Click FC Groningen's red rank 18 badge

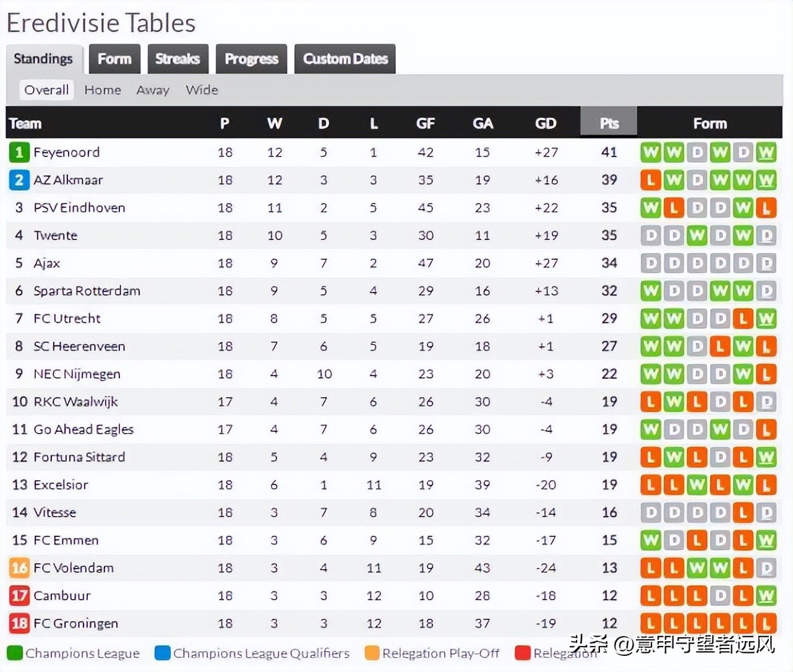[19, 623]
